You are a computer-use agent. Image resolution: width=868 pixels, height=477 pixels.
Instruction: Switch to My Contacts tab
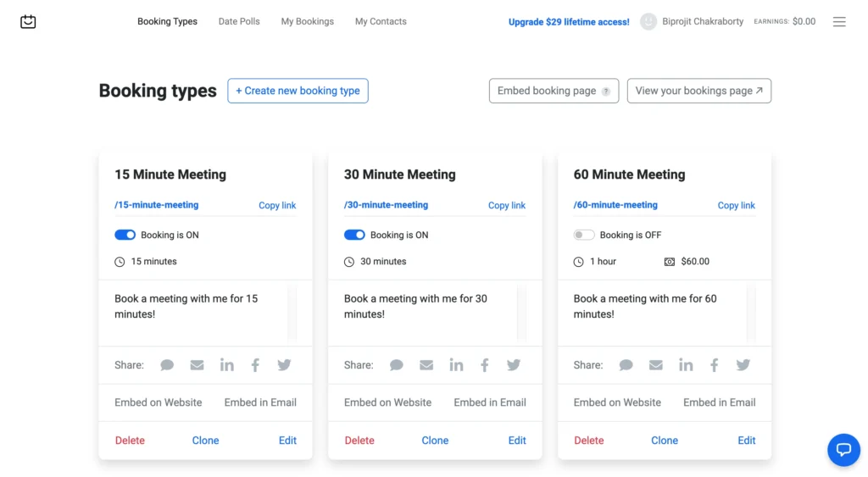click(x=381, y=21)
